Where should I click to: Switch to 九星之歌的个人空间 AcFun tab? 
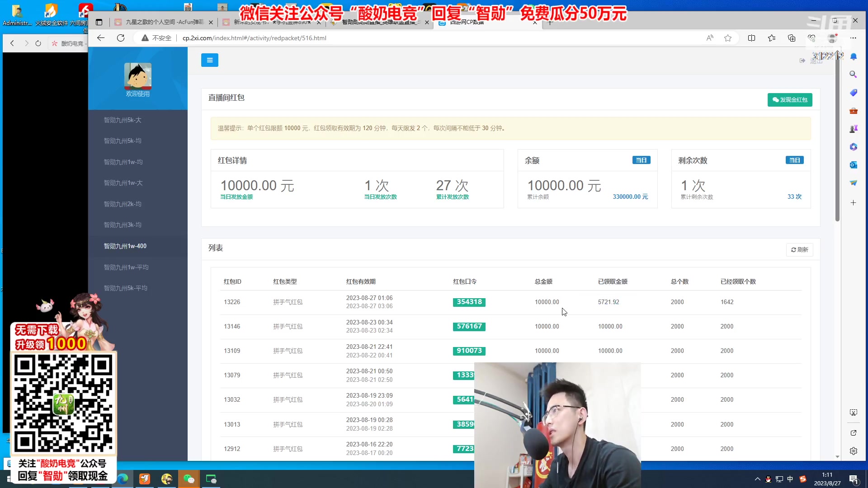[164, 22]
